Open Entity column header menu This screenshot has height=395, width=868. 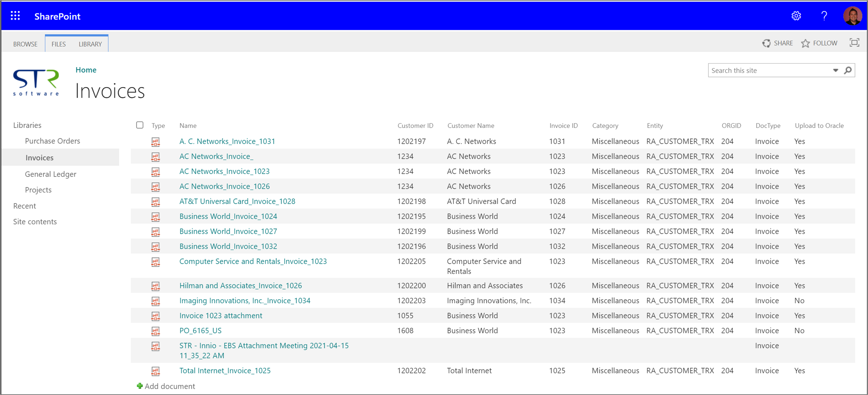[x=655, y=125]
